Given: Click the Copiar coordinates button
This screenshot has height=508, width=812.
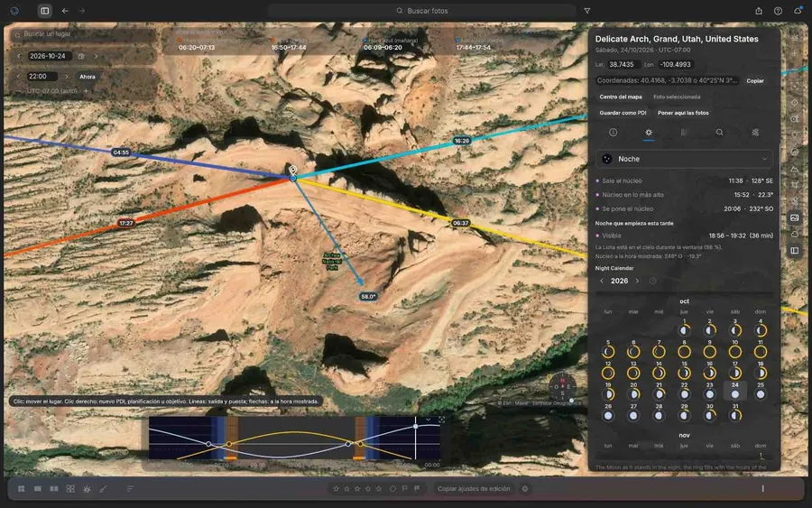Looking at the screenshot, I should pyautogui.click(x=755, y=81).
